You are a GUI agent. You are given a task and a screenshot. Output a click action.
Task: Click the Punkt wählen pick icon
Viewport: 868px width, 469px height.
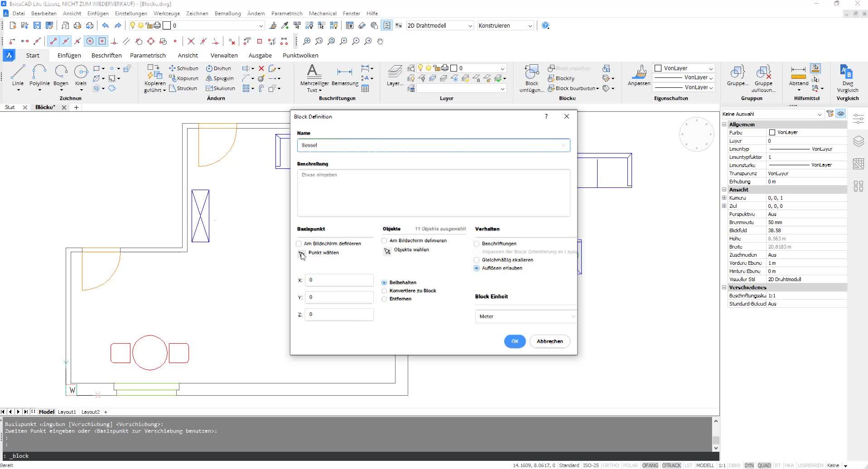click(302, 254)
